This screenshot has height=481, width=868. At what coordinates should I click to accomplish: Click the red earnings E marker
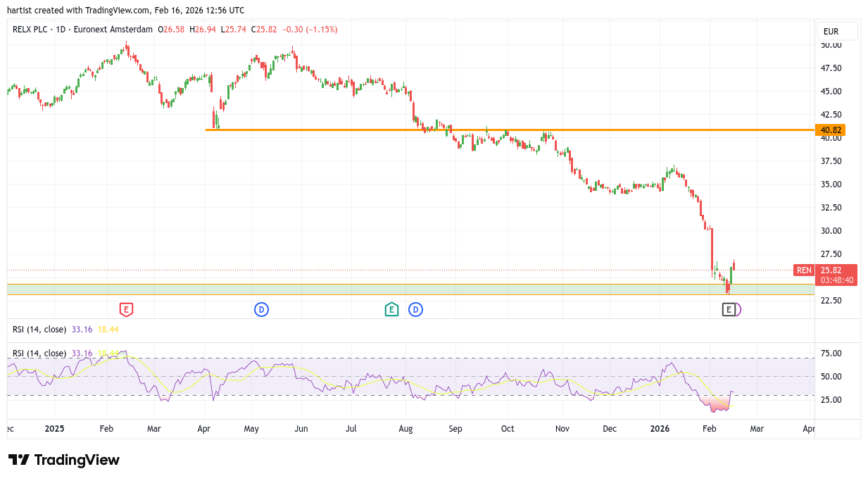(125, 309)
